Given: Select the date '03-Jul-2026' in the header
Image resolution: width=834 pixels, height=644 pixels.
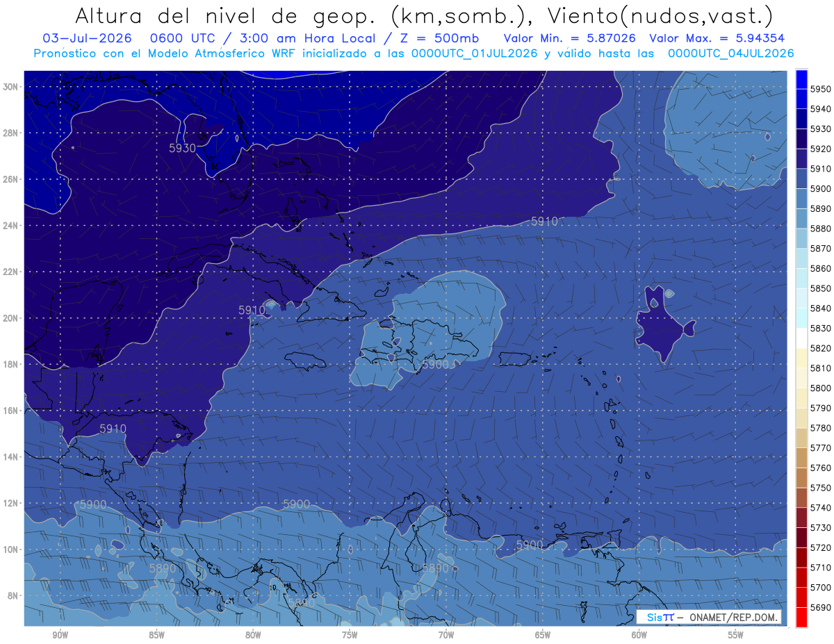Looking at the screenshot, I should (x=87, y=38).
